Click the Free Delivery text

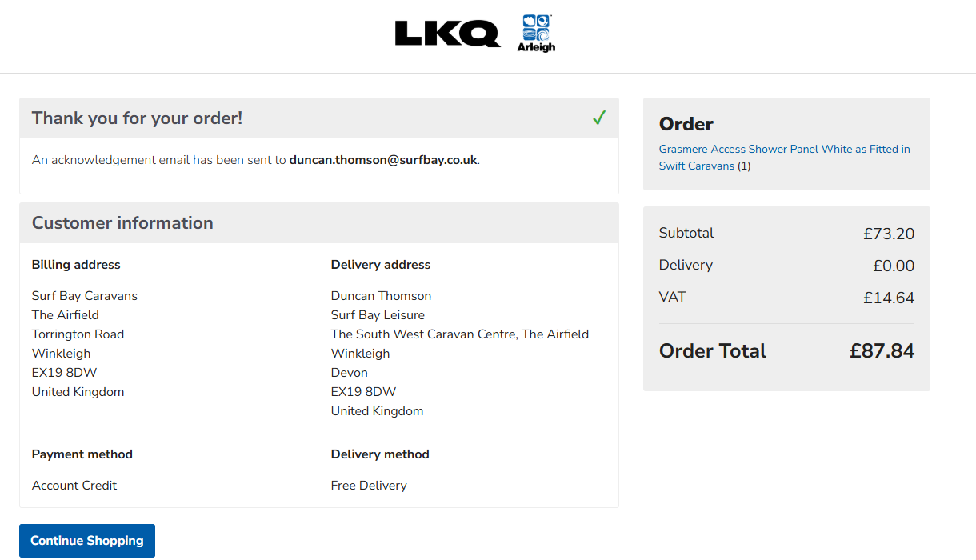coord(369,486)
